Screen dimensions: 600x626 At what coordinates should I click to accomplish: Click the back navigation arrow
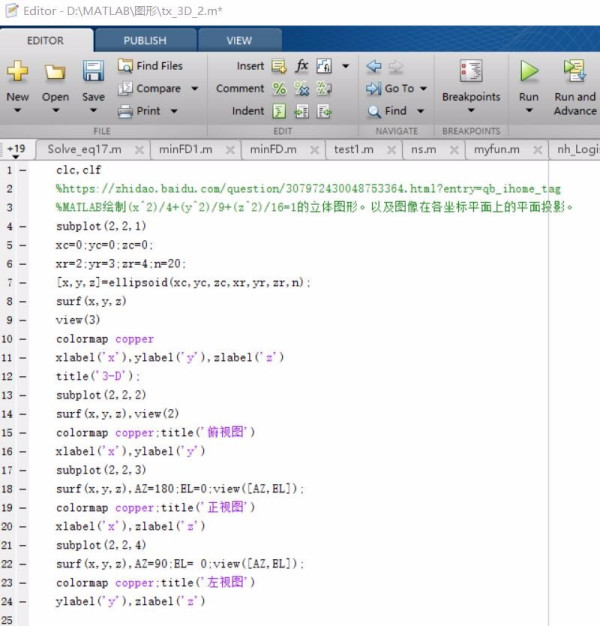coord(374,66)
